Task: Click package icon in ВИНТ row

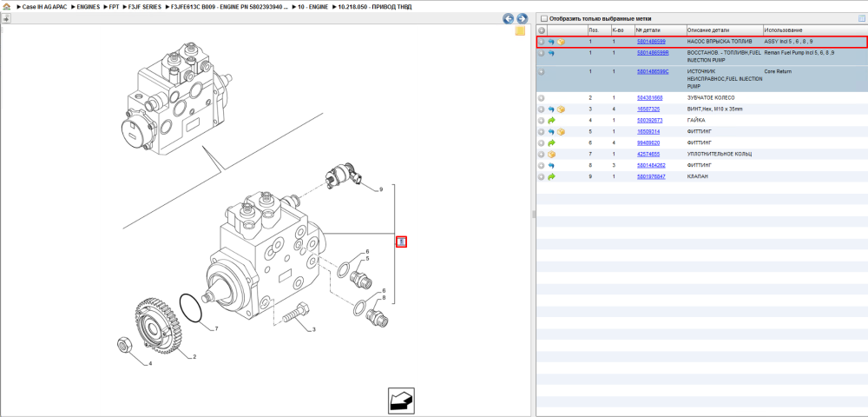Action: [x=561, y=109]
